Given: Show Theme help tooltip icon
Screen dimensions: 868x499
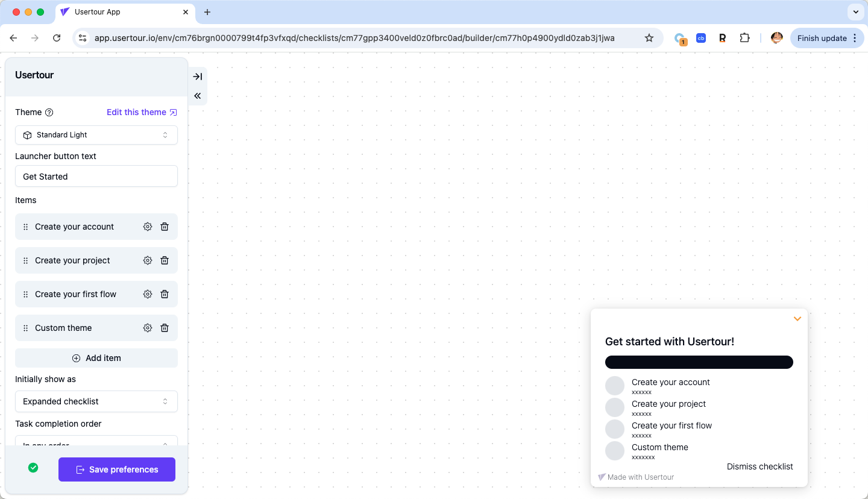Looking at the screenshot, I should coord(49,113).
